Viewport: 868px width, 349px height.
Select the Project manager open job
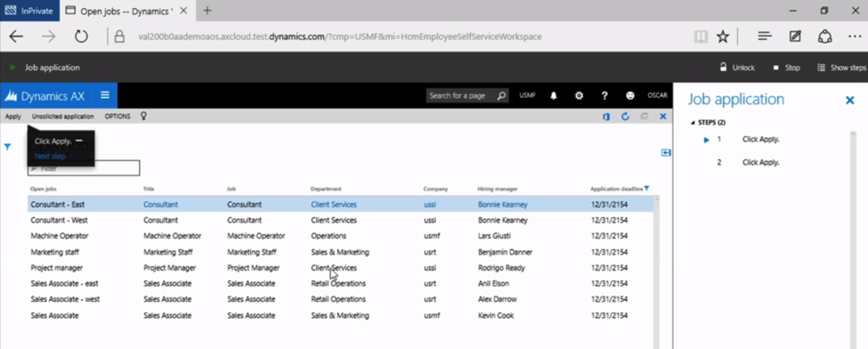[x=56, y=268]
